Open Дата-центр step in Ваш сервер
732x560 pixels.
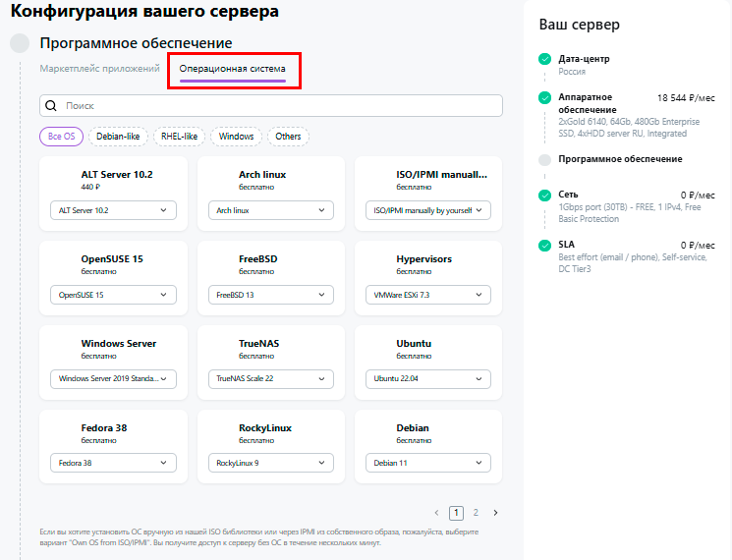(x=584, y=59)
